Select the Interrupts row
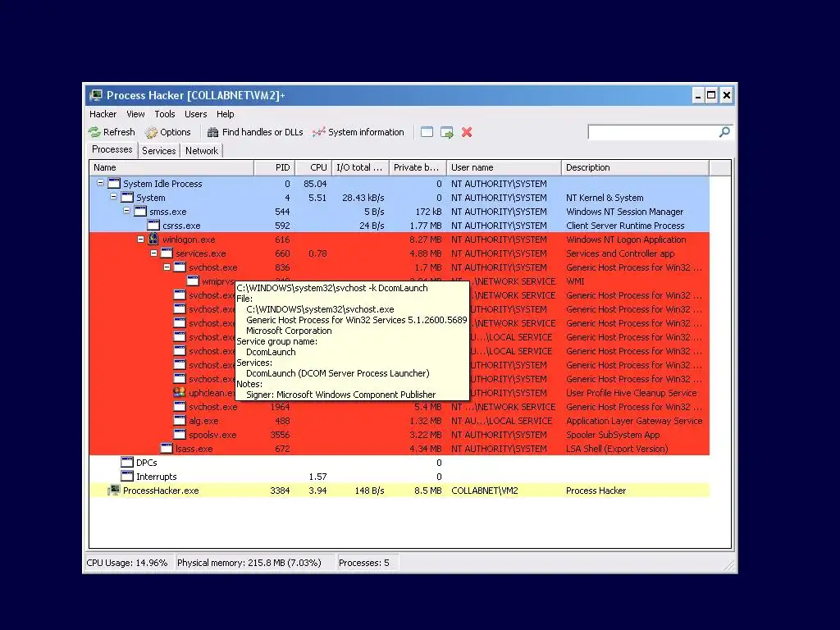 pyautogui.click(x=399, y=477)
